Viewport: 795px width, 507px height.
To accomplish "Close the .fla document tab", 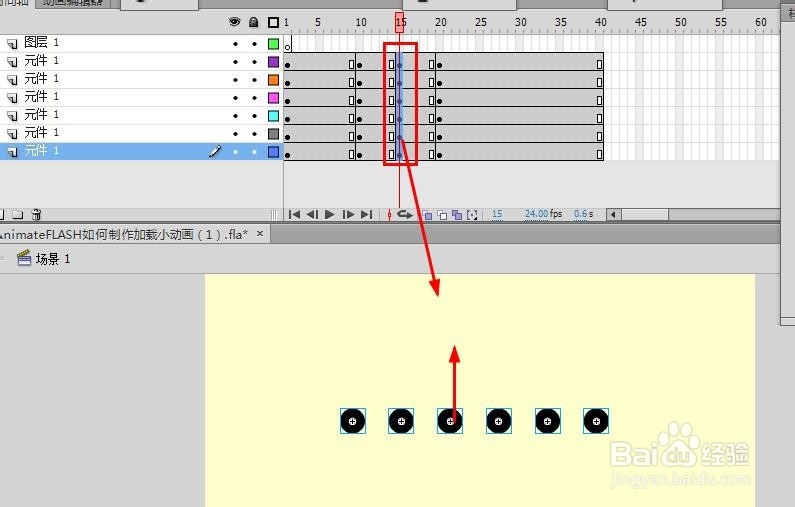I will point(260,234).
